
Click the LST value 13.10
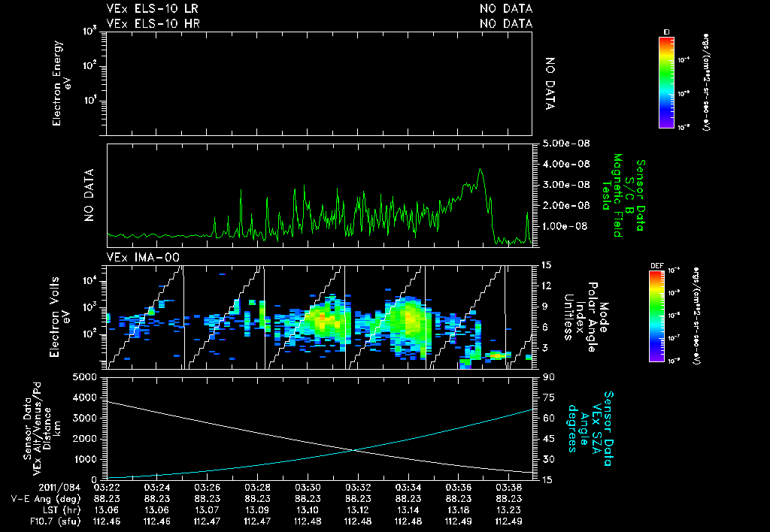coord(308,510)
